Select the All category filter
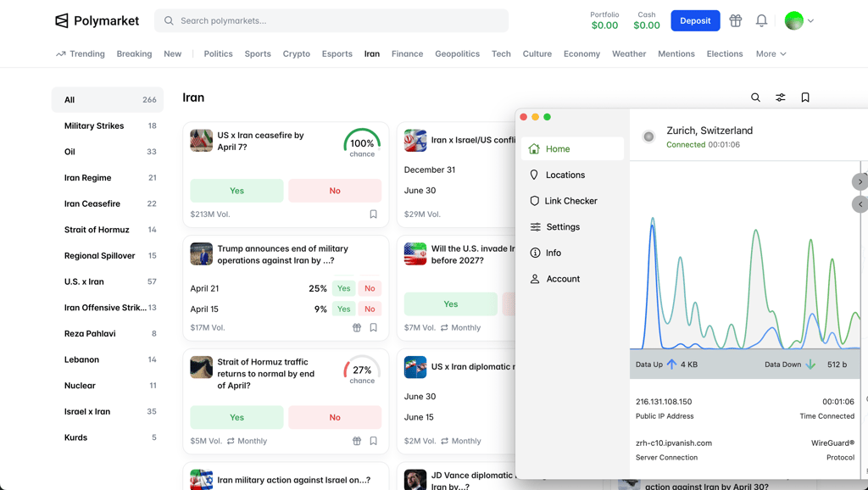The image size is (868, 490). point(108,100)
